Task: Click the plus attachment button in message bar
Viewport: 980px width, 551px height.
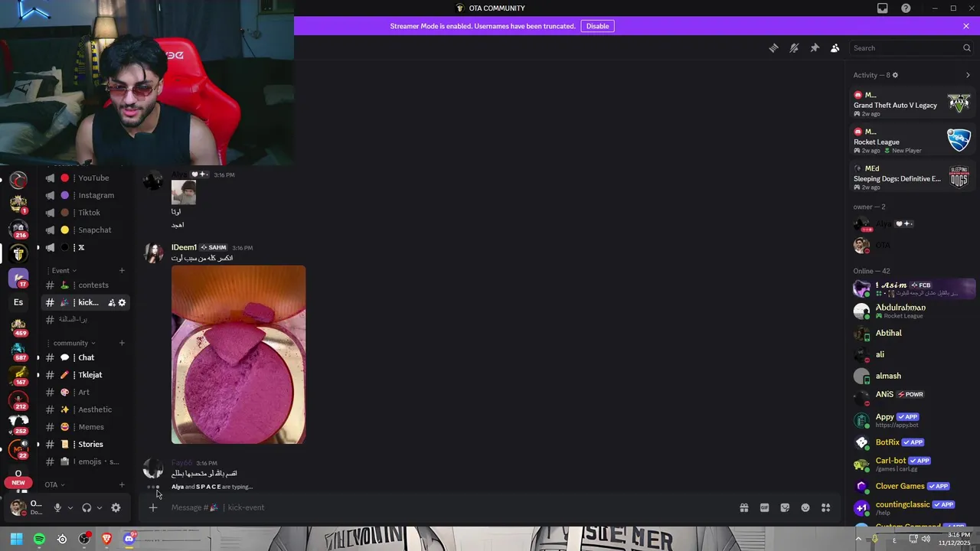Action: tap(153, 507)
